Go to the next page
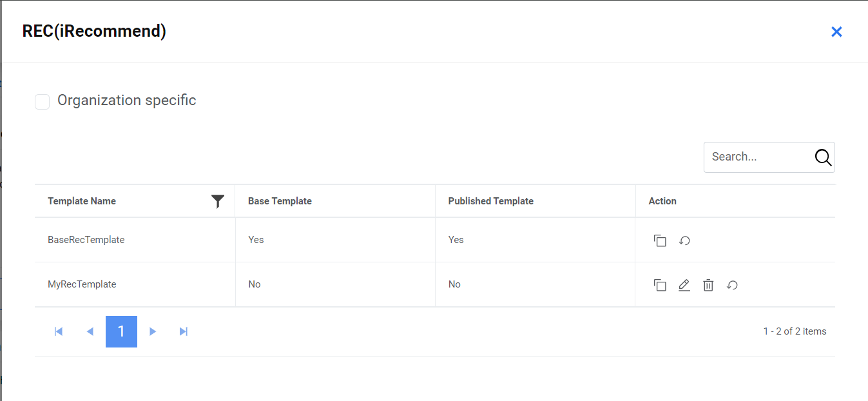Image resolution: width=868 pixels, height=401 pixels. (153, 331)
